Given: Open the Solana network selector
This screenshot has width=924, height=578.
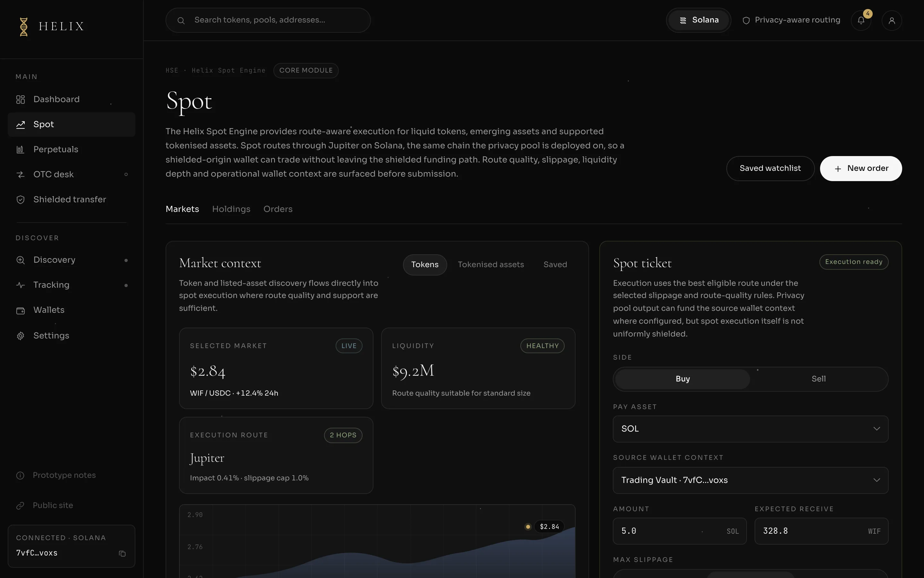Looking at the screenshot, I should (x=698, y=20).
